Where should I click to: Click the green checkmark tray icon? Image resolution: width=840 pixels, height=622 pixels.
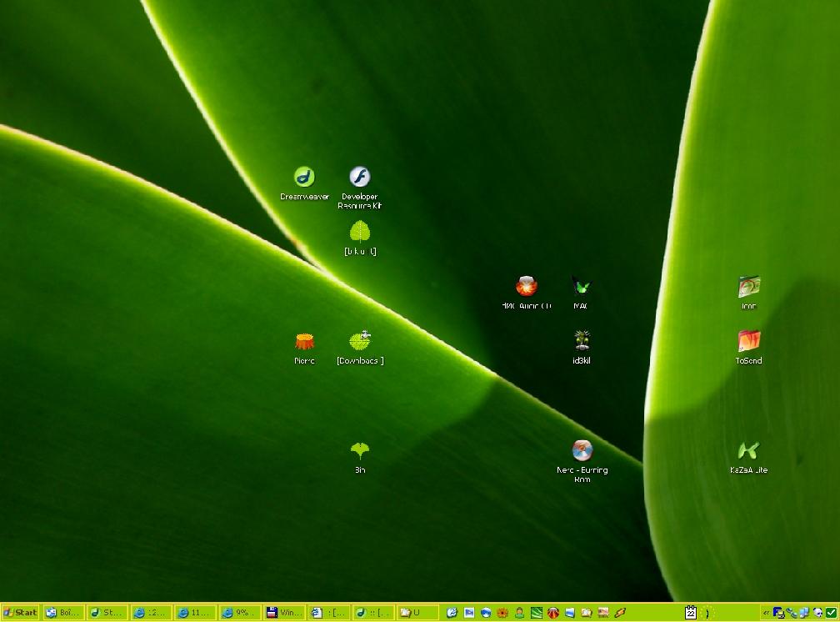[831, 612]
